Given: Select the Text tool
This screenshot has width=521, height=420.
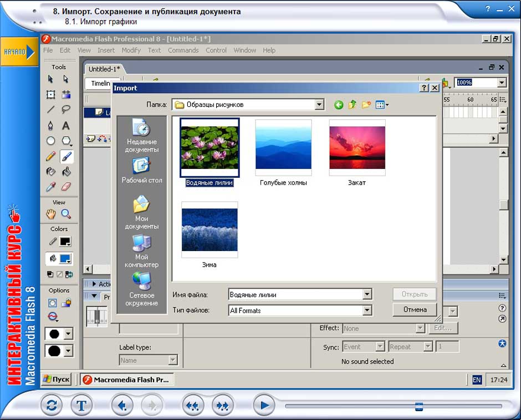Looking at the screenshot, I should 66,126.
